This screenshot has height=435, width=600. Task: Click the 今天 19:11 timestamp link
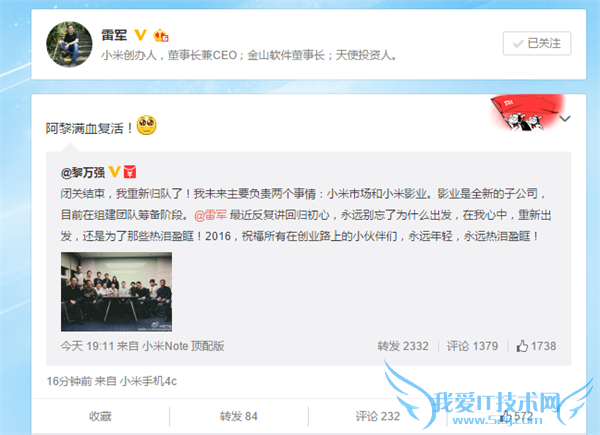(87, 346)
